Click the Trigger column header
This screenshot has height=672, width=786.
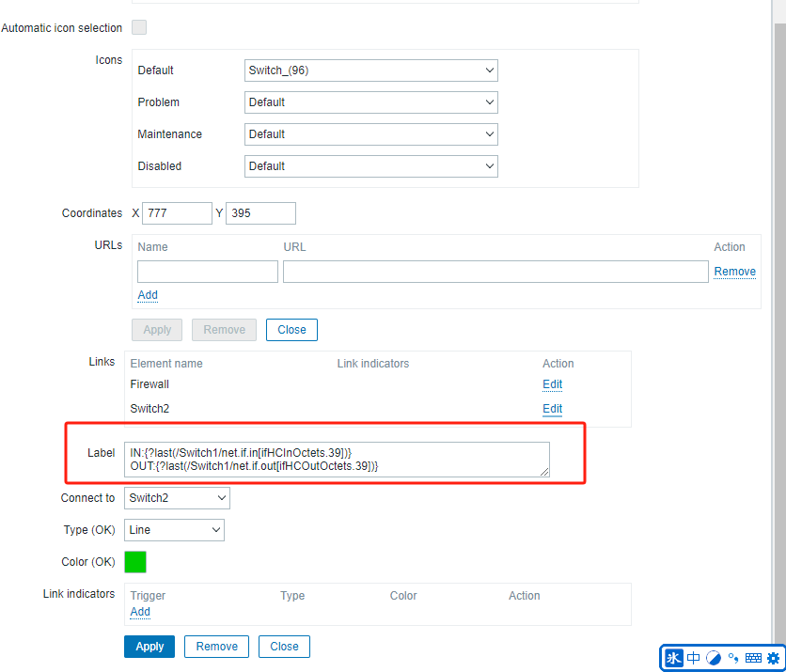click(x=148, y=596)
